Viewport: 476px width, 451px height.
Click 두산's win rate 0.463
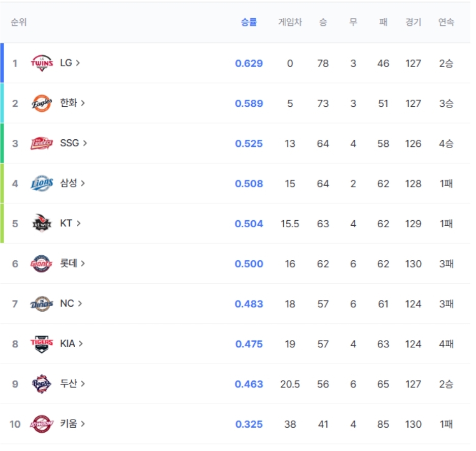249,384
